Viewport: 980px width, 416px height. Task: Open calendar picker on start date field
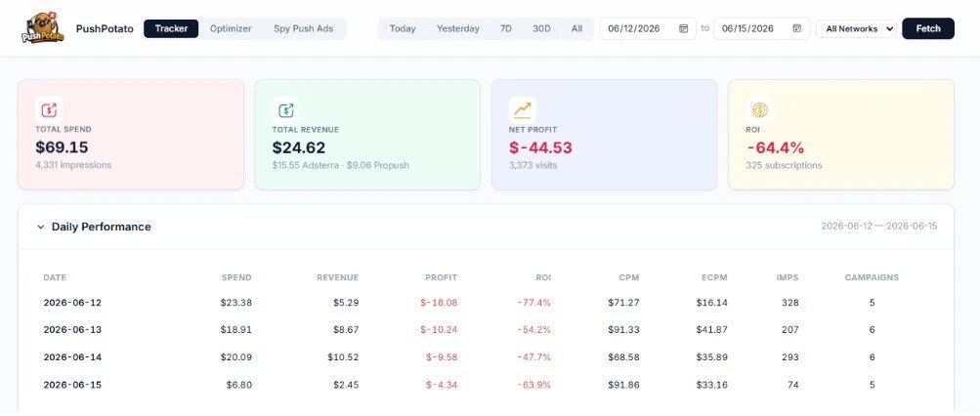point(684,28)
